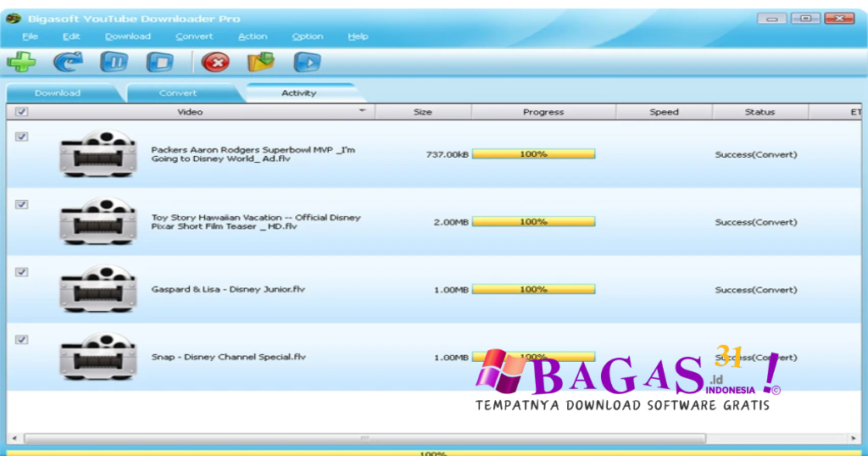Click film reel thumbnail for Packers Aaron Rodgers
Screen dimensions: 868x456
pyautogui.click(x=98, y=153)
